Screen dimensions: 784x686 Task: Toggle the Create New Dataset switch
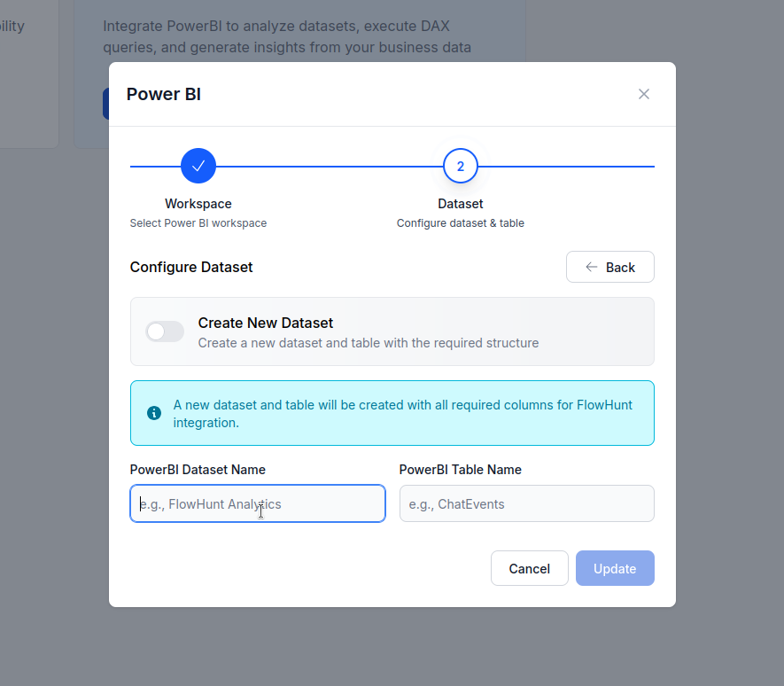pyautogui.click(x=165, y=331)
